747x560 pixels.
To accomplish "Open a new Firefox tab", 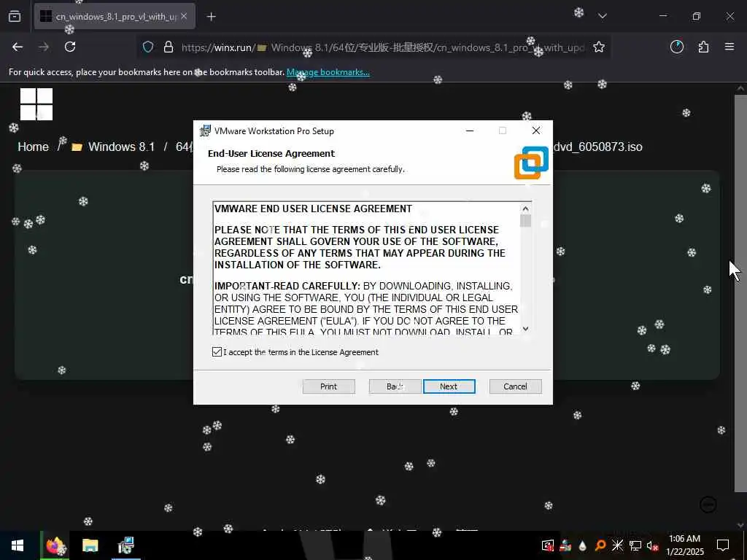I will (212, 17).
